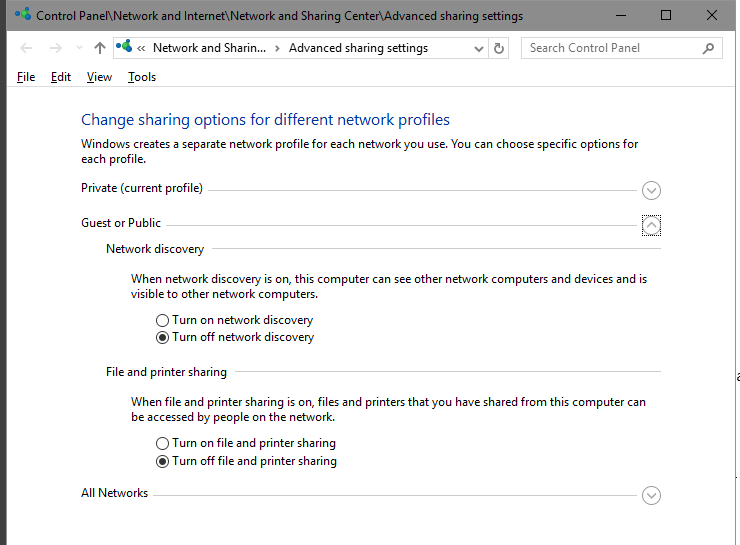Refresh the Advanced sharing settings page
Image resolution: width=740 pixels, height=545 pixels.
498,48
